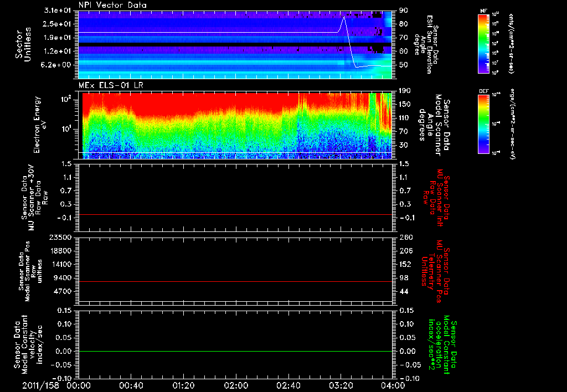
Task: Select the '00:40' time tick label
Action: (131, 385)
